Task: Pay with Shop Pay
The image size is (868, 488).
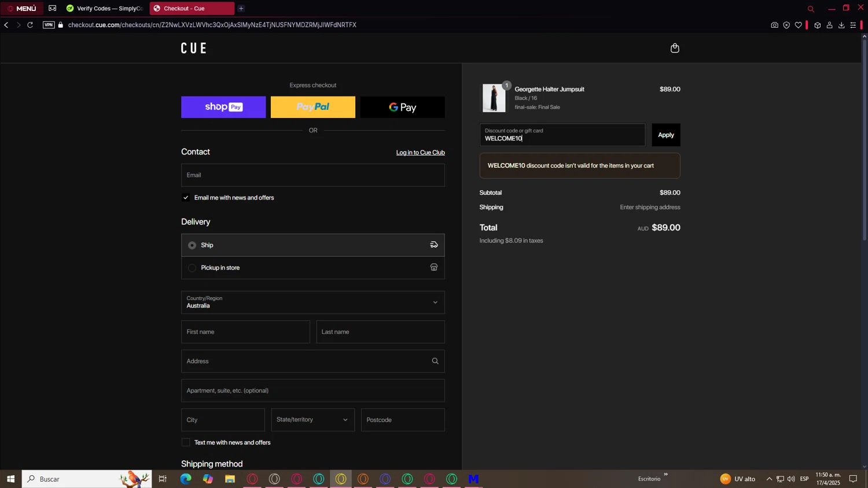Action: [223, 107]
